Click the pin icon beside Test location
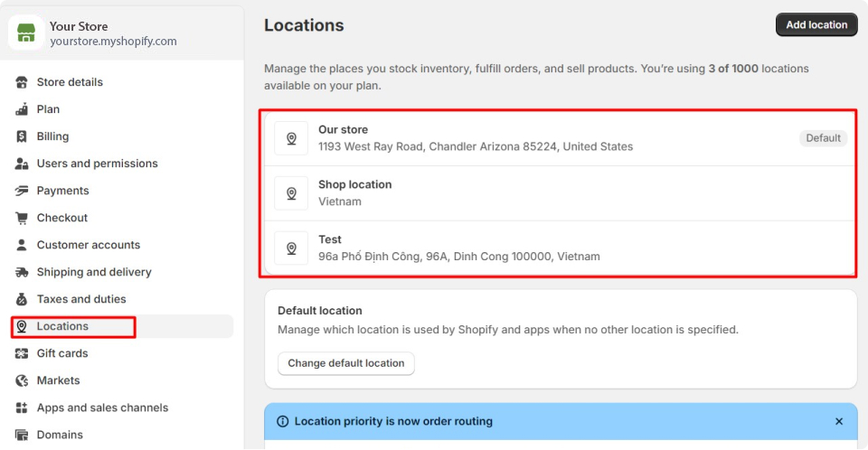Viewport: 868px width, 450px height. [291, 248]
